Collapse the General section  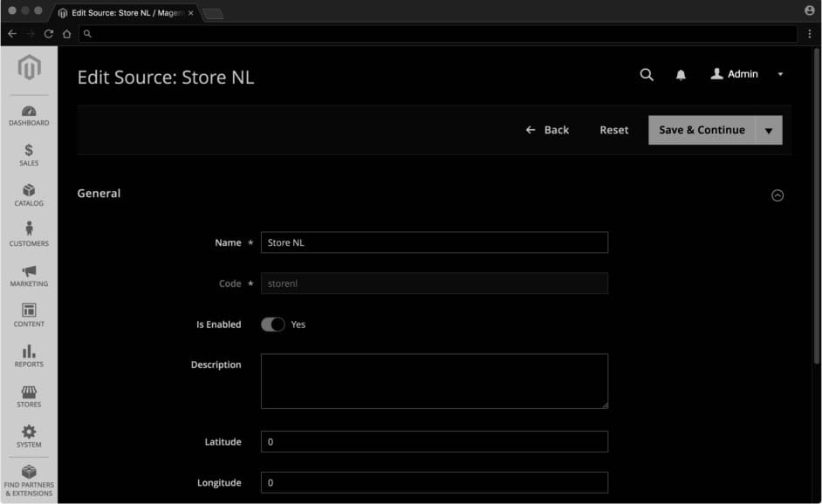[777, 195]
